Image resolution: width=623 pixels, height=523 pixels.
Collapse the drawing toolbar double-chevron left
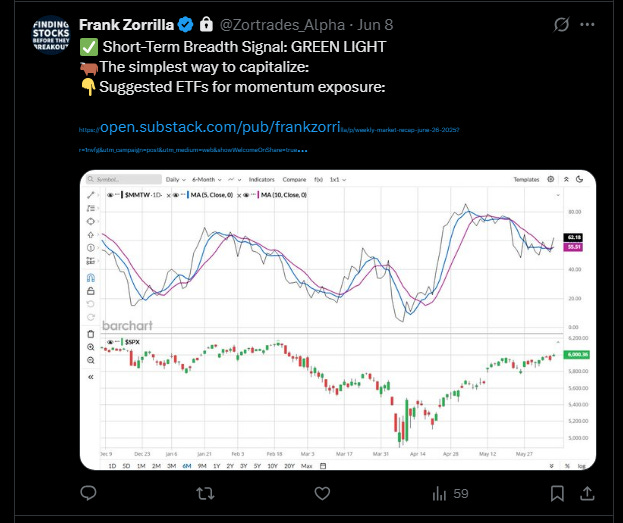pos(91,377)
